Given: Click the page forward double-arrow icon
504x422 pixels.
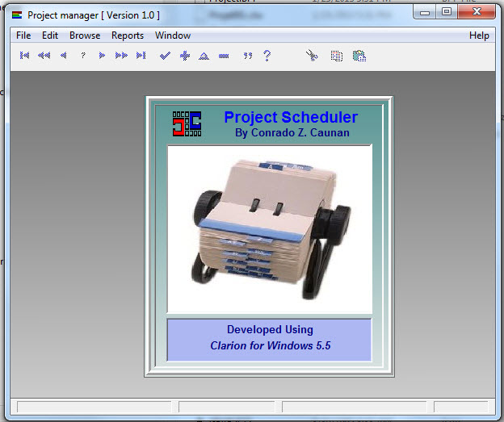Looking at the screenshot, I should pyautogui.click(x=121, y=56).
